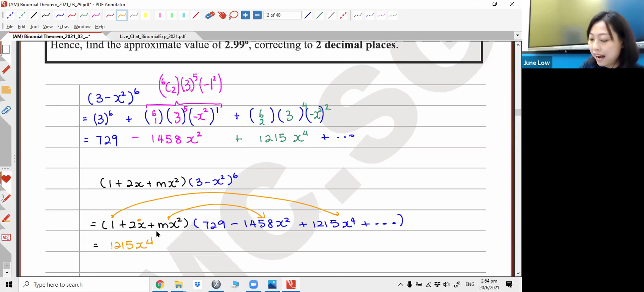Select the thin black freehand pen
Image resolution: width=644 pixels, height=292 pixels.
358,16
